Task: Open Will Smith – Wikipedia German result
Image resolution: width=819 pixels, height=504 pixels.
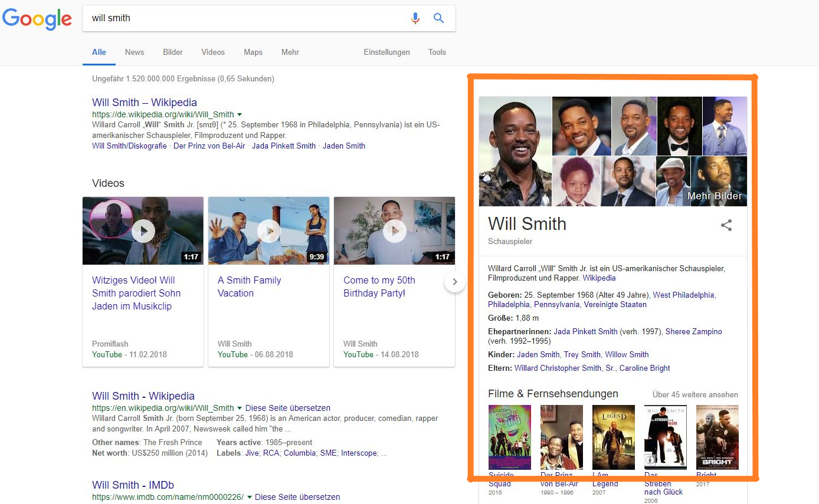Action: click(x=145, y=103)
